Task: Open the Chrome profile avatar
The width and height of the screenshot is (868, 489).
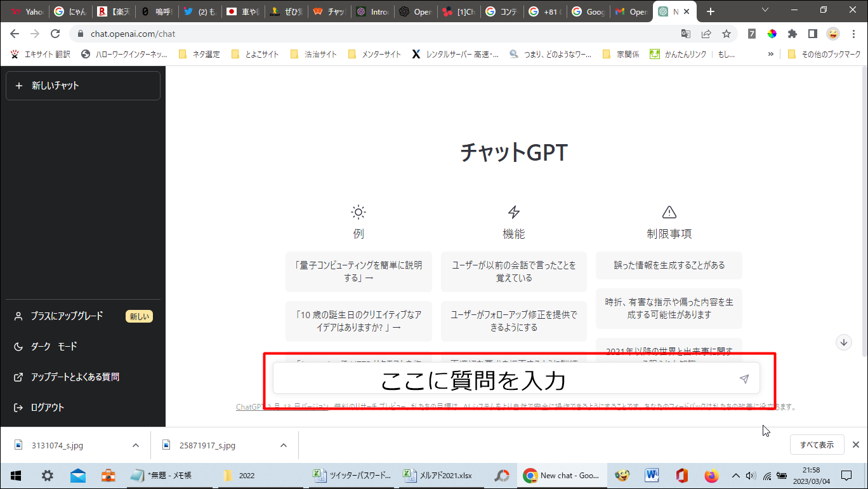Action: pos(833,34)
